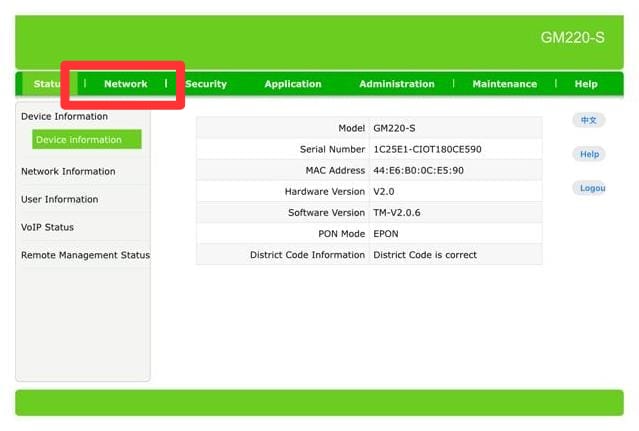Go to the Security tab

pos(206,84)
